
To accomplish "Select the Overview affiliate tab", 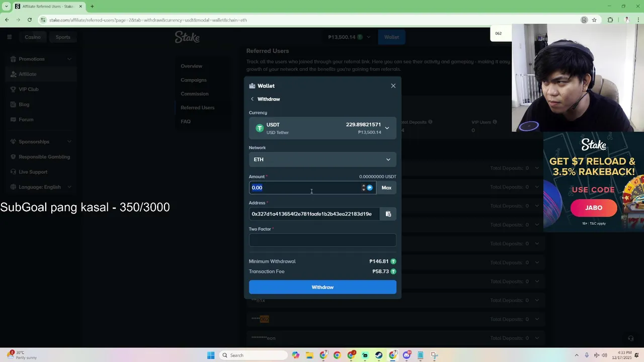I will click(x=191, y=66).
